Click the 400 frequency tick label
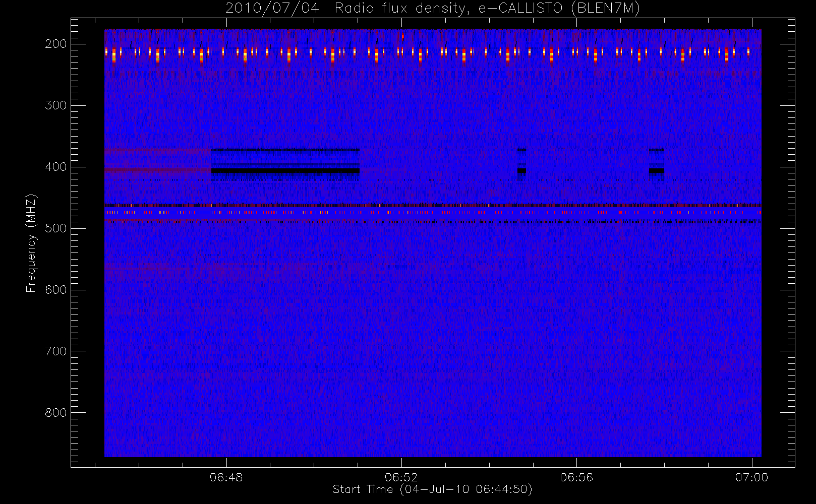Viewport: 816px width, 504px height. pyautogui.click(x=56, y=167)
